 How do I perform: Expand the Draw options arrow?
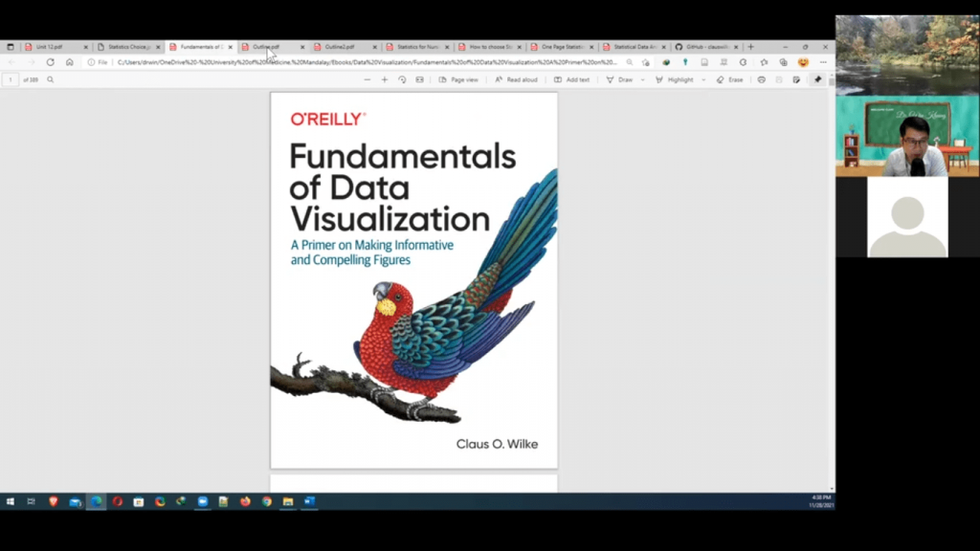point(642,80)
